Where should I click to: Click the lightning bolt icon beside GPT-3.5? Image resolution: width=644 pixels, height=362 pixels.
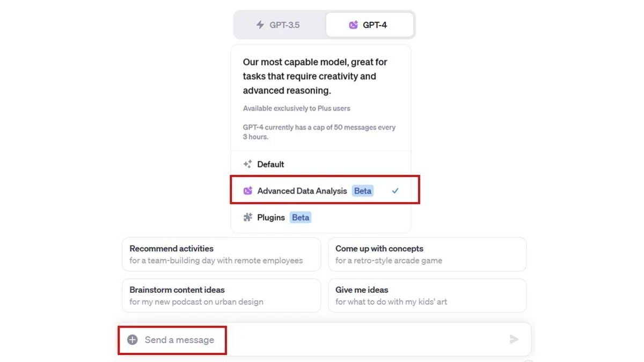pyautogui.click(x=260, y=25)
